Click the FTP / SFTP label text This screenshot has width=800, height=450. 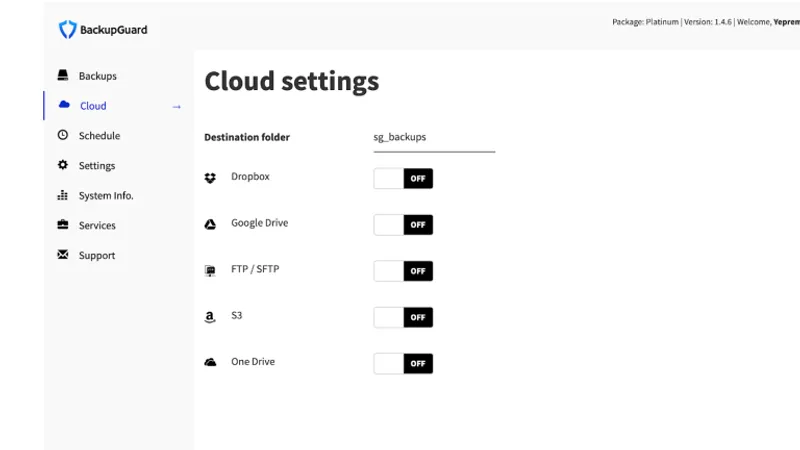coord(255,269)
